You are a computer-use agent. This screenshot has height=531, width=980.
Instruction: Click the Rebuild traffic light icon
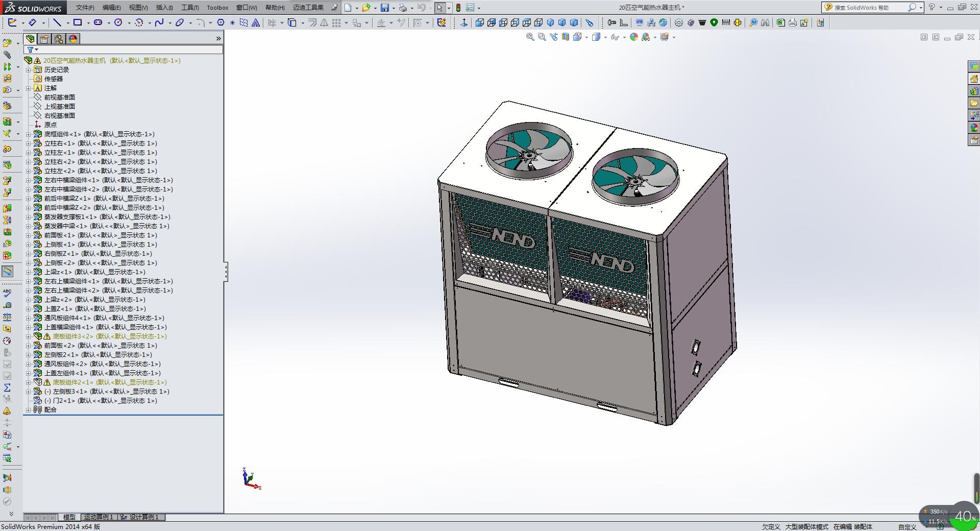click(458, 8)
